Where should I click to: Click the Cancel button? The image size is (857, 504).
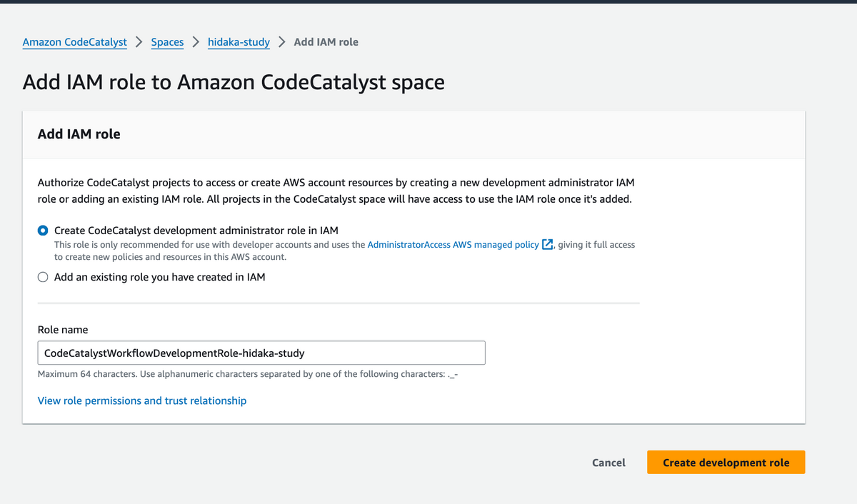(609, 463)
